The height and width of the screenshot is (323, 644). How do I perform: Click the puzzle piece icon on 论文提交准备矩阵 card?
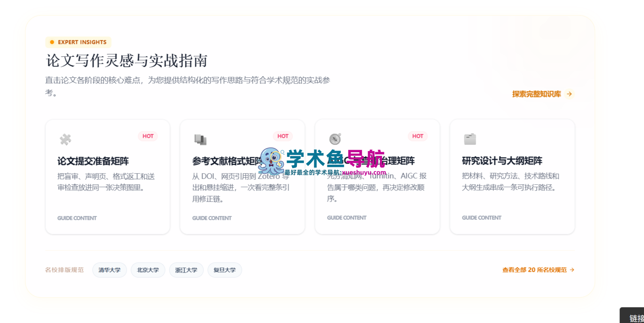[65, 140]
